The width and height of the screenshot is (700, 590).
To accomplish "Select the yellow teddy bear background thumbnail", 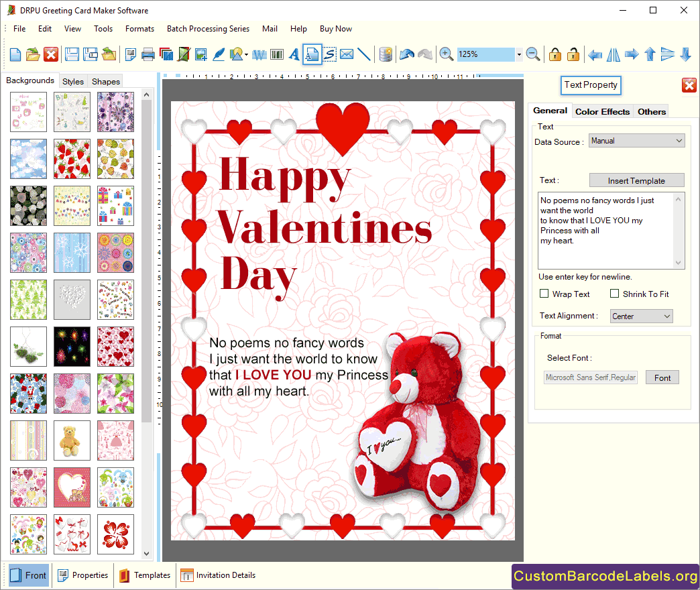I will (x=72, y=440).
